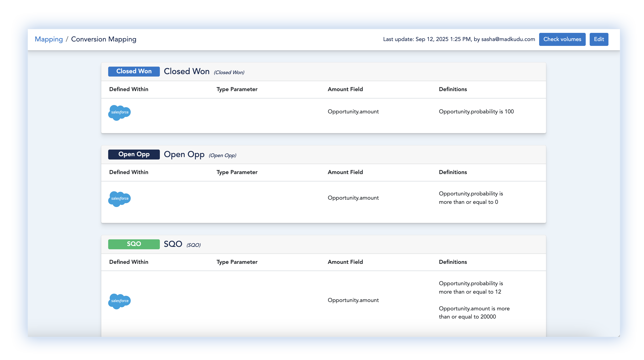The image size is (644, 360).
Task: Click the blue Closed Won badge
Action: click(134, 71)
